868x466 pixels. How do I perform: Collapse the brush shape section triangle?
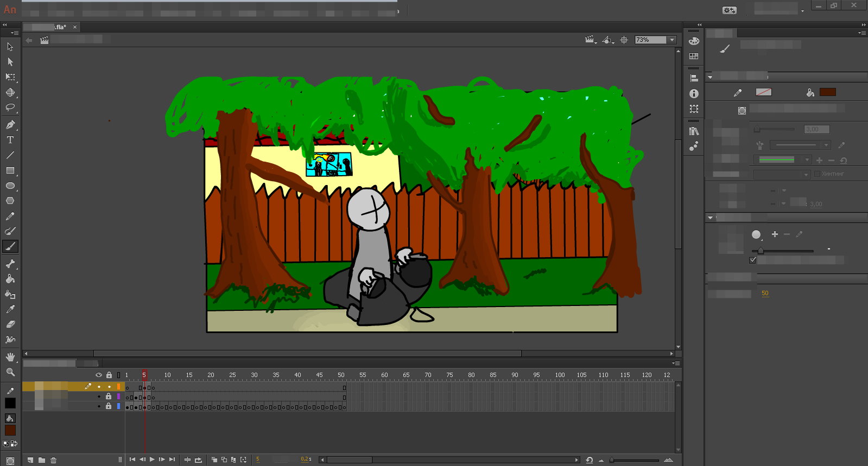pyautogui.click(x=710, y=218)
